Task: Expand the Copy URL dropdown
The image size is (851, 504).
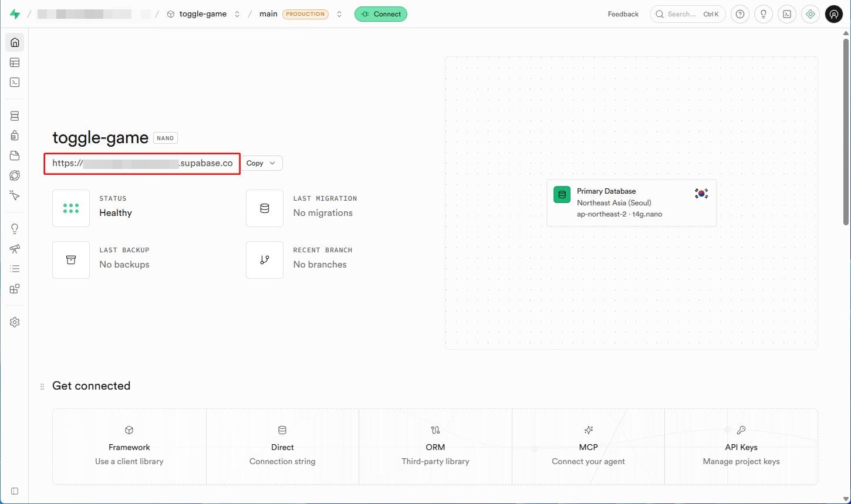Action: 261,163
